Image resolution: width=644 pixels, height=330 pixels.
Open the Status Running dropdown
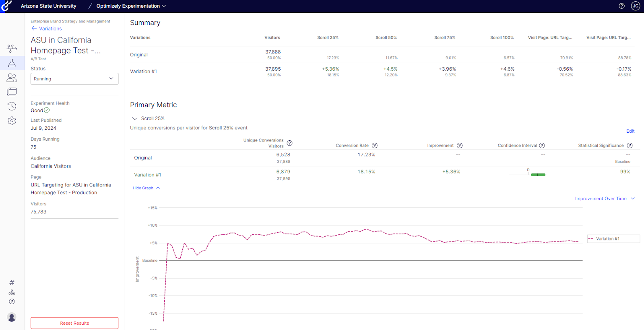tap(74, 79)
